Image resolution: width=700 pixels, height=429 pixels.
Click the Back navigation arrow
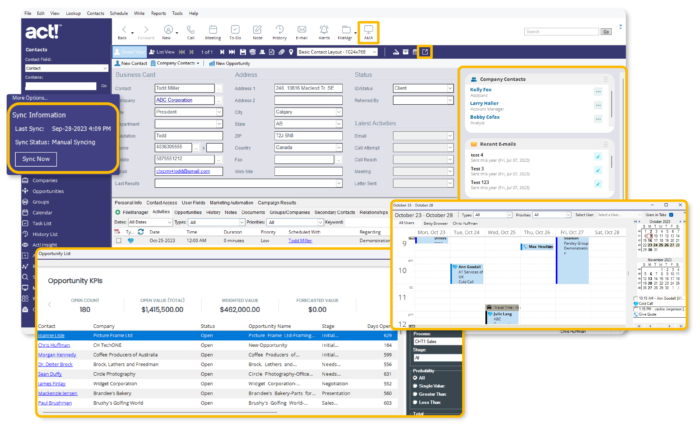click(124, 30)
